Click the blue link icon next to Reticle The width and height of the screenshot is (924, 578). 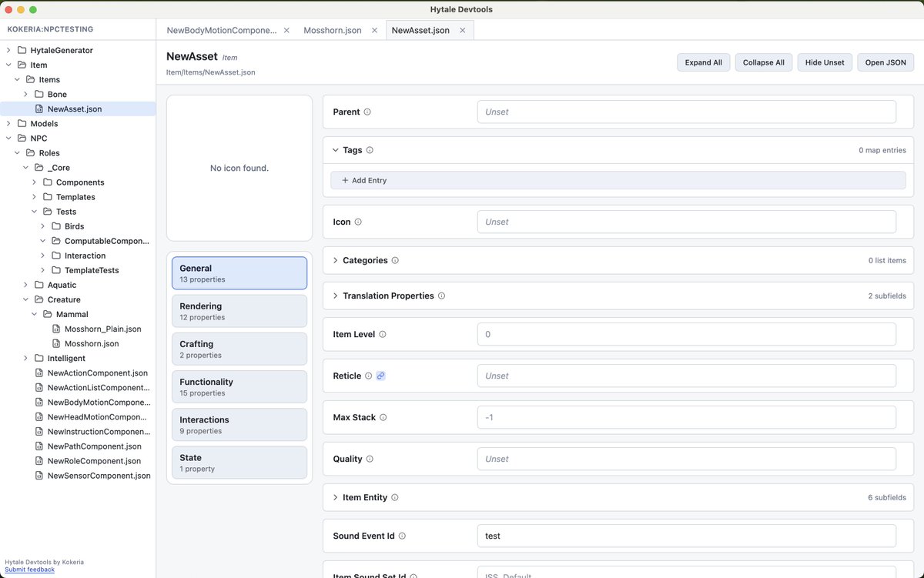coord(380,376)
